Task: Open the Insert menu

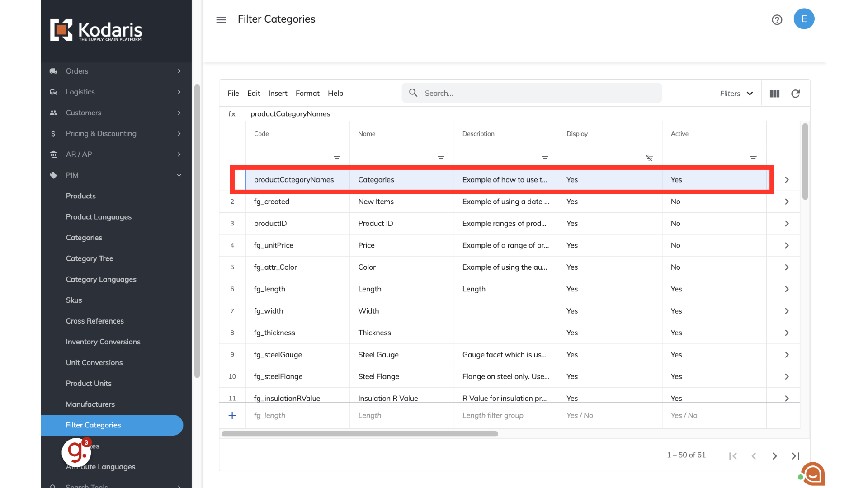Action: coord(278,93)
